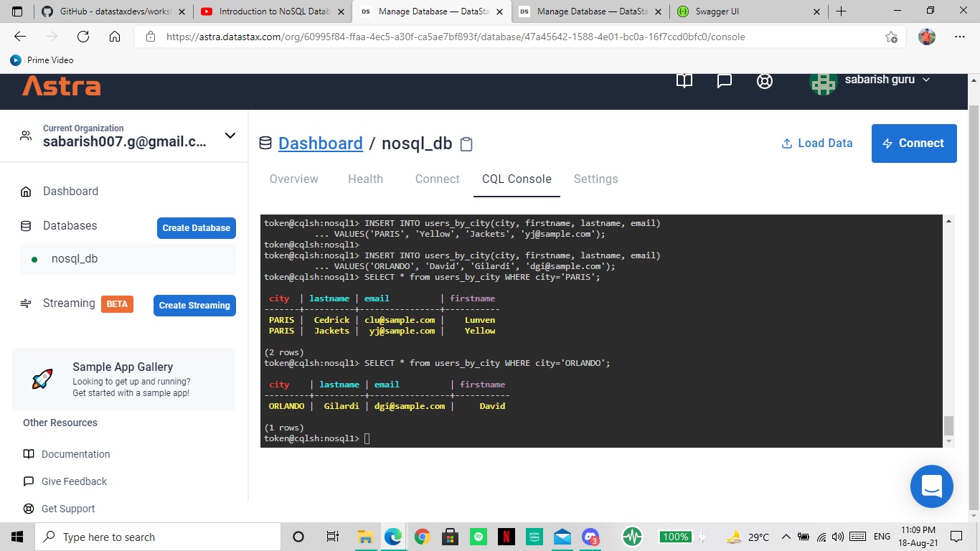
Task: Expand hidden icons in the system tray
Action: point(786,536)
